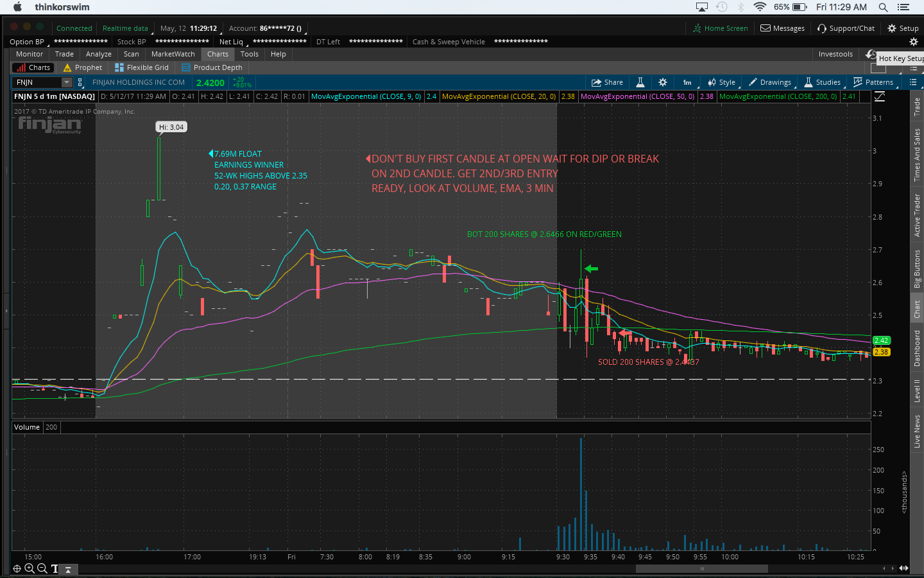The width and height of the screenshot is (924, 578).
Task: Click the MovAvgExponential (CLOSE, 200, 0) study label
Action: (778, 96)
